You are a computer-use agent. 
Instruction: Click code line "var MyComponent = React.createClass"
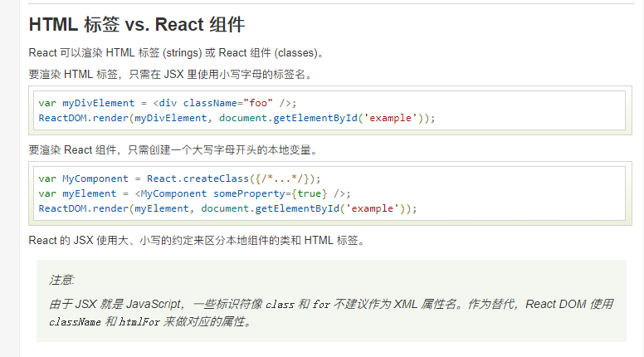click(x=179, y=178)
